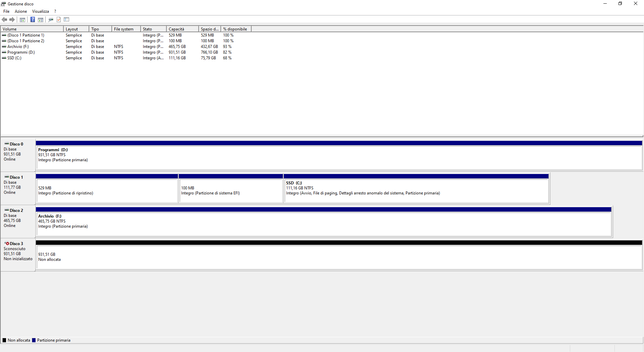Open the view settings checklist icon
The height and width of the screenshot is (352, 644).
pos(66,19)
